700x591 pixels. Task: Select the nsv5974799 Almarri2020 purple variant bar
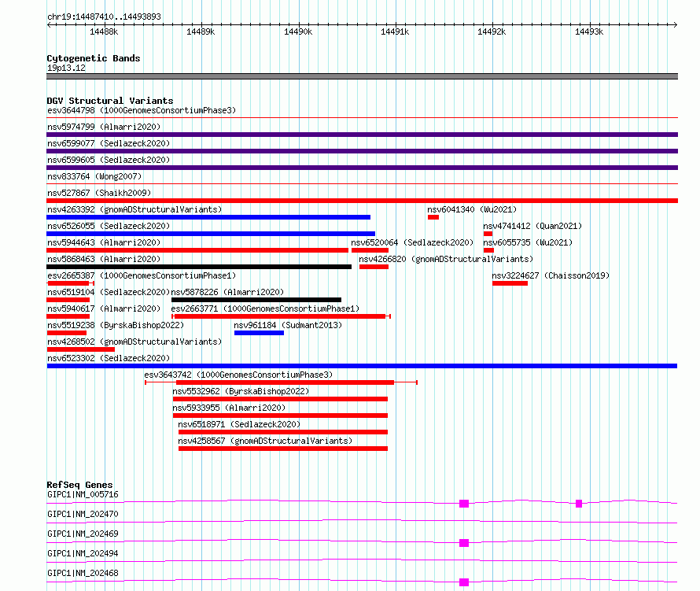point(362,135)
